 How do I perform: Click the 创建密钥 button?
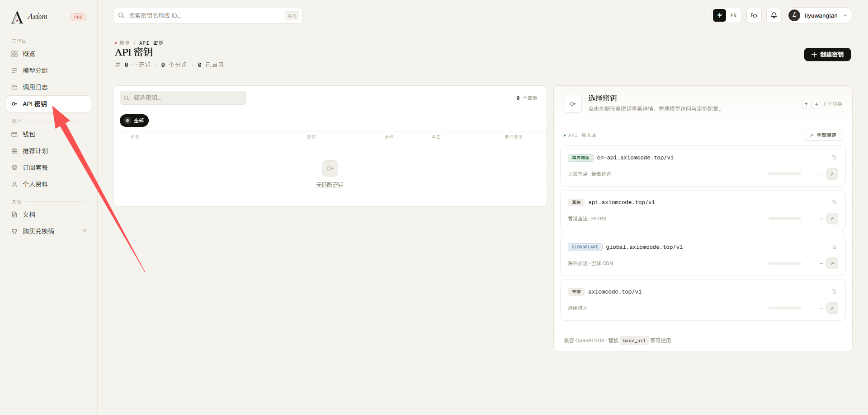(x=827, y=54)
